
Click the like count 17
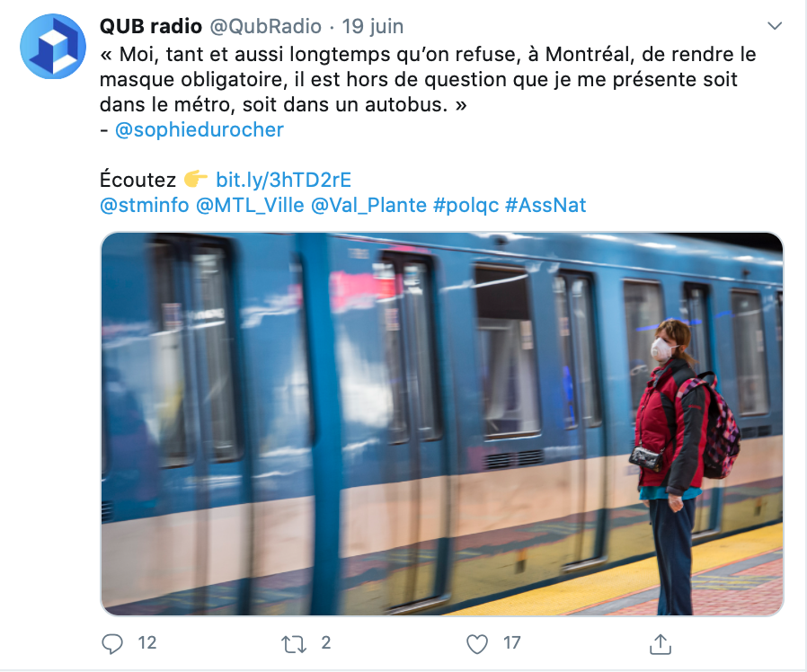tap(512, 642)
